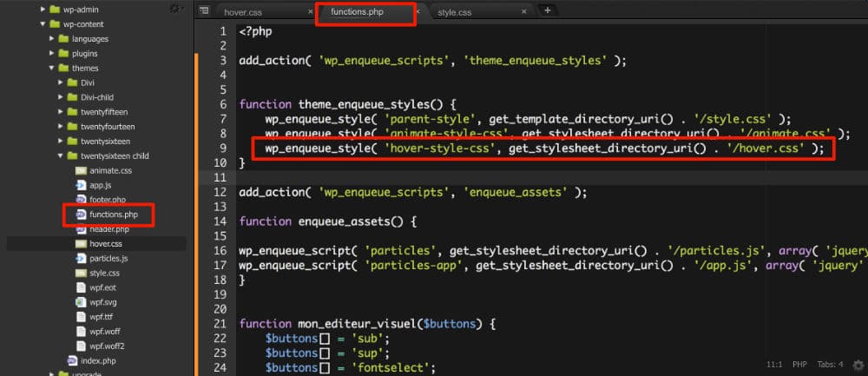Collapse the wp-content folder arrow

[43, 24]
